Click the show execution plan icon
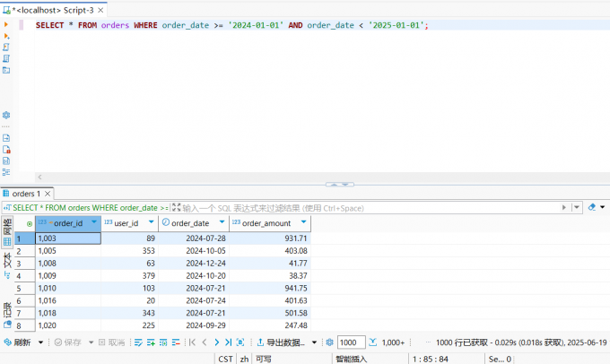 point(6,71)
